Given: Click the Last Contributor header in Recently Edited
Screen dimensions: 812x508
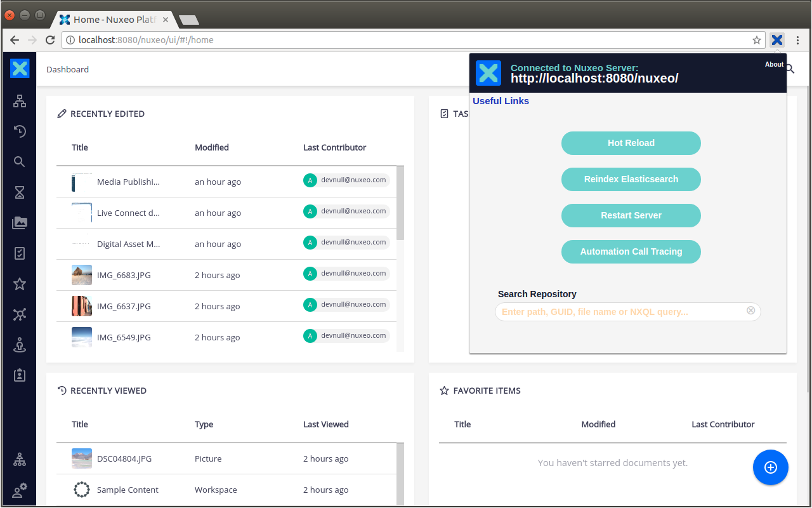Looking at the screenshot, I should coord(335,147).
